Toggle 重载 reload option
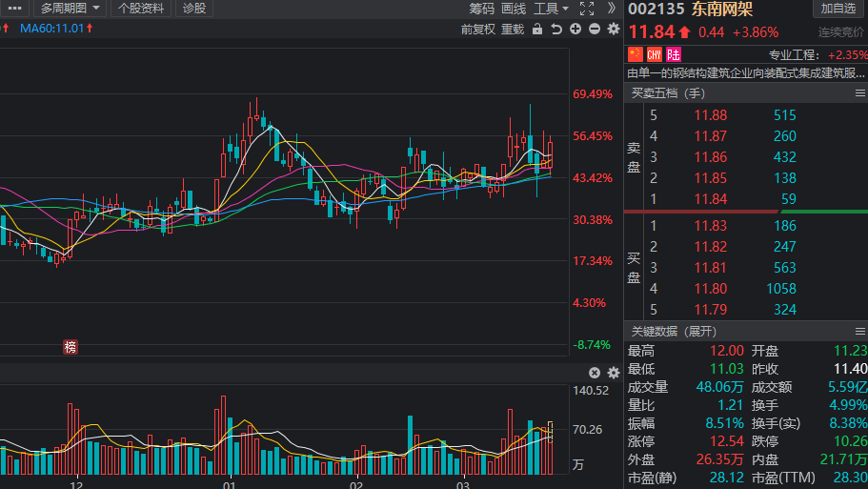Viewport: 868px width, 489px height. [x=513, y=29]
